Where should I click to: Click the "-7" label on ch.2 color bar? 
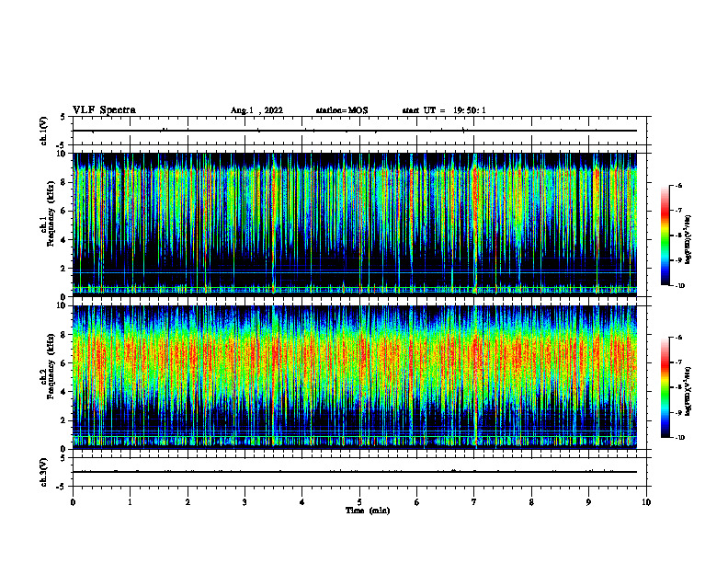click(678, 362)
